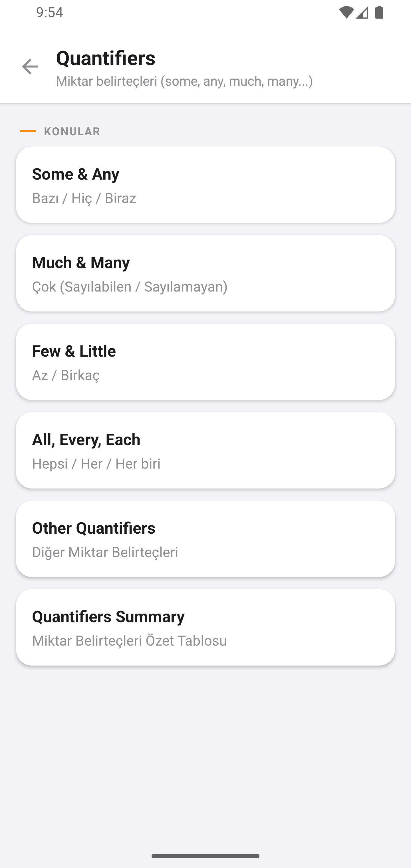Select the All, Every, Each card

pos(205,450)
